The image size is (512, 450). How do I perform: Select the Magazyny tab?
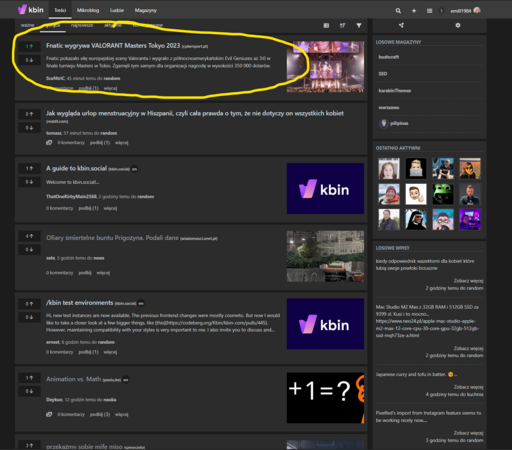point(146,10)
